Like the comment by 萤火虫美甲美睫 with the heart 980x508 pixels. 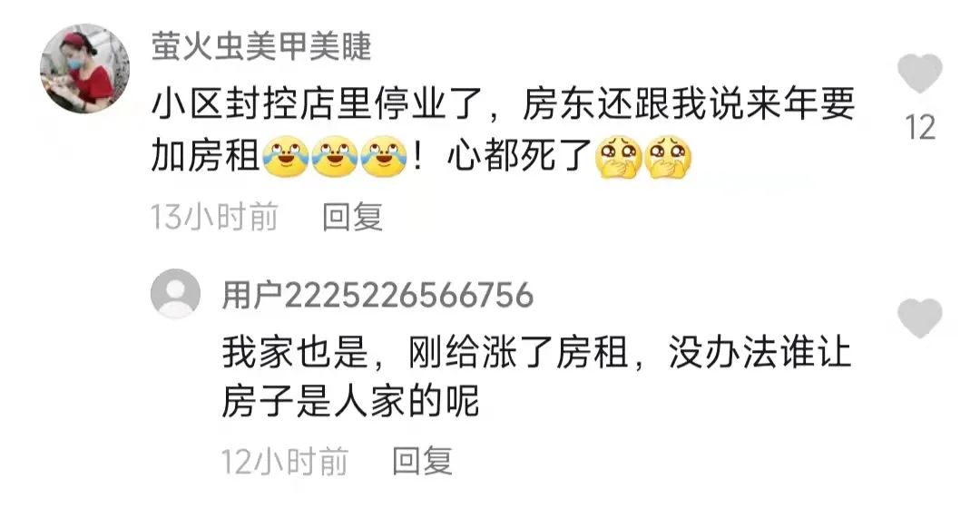coord(919,73)
